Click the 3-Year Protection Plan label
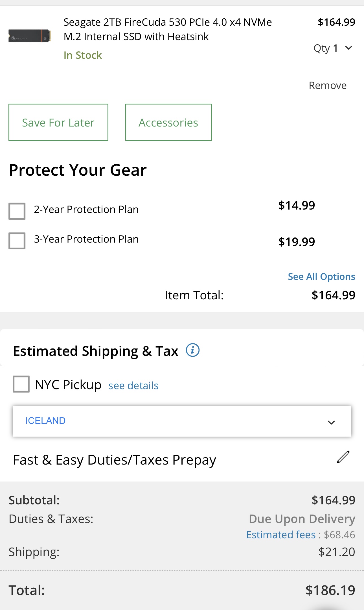 point(86,239)
